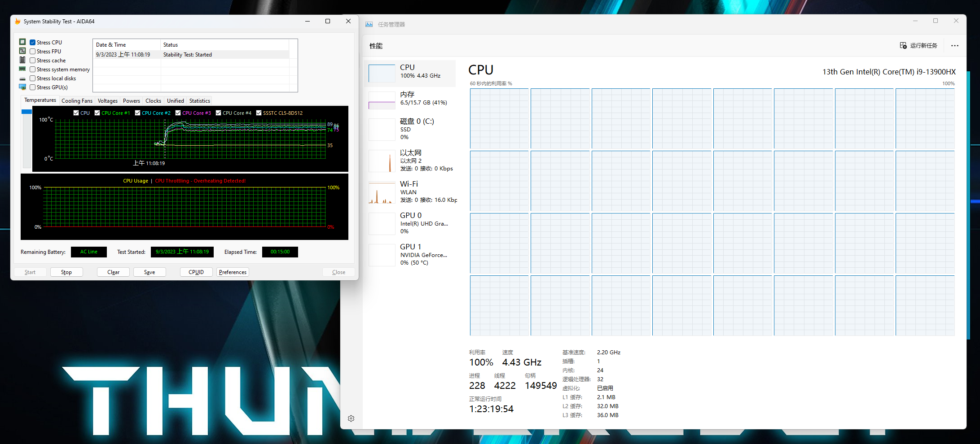Open the Statistics tab

(199, 101)
